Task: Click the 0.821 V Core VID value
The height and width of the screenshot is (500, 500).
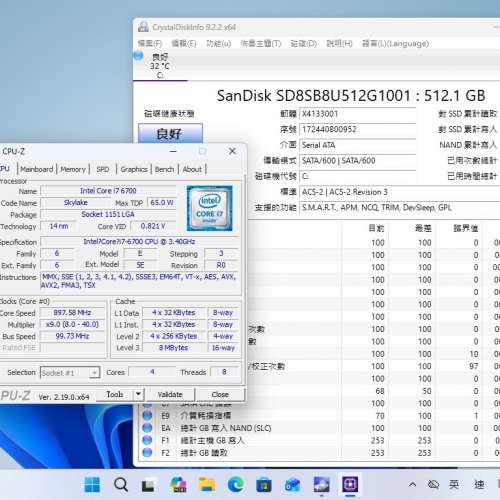Action: (153, 226)
